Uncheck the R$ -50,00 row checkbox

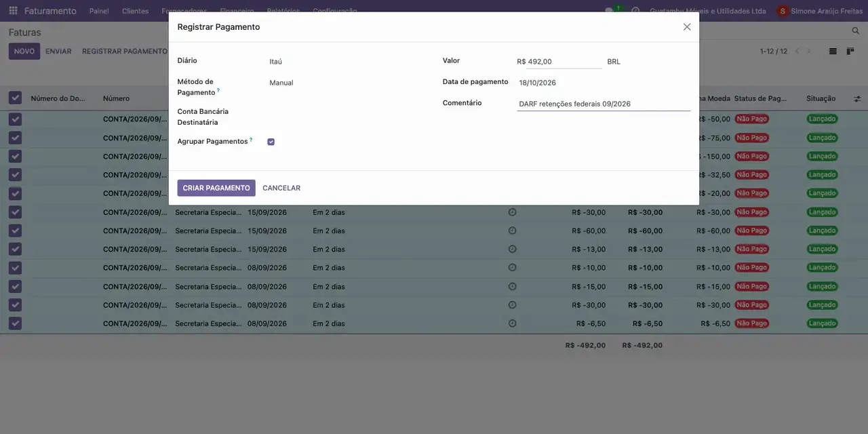point(15,119)
